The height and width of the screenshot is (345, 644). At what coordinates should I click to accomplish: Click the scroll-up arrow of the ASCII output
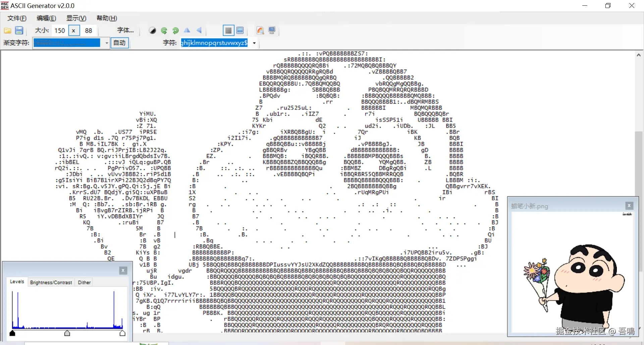(x=639, y=55)
